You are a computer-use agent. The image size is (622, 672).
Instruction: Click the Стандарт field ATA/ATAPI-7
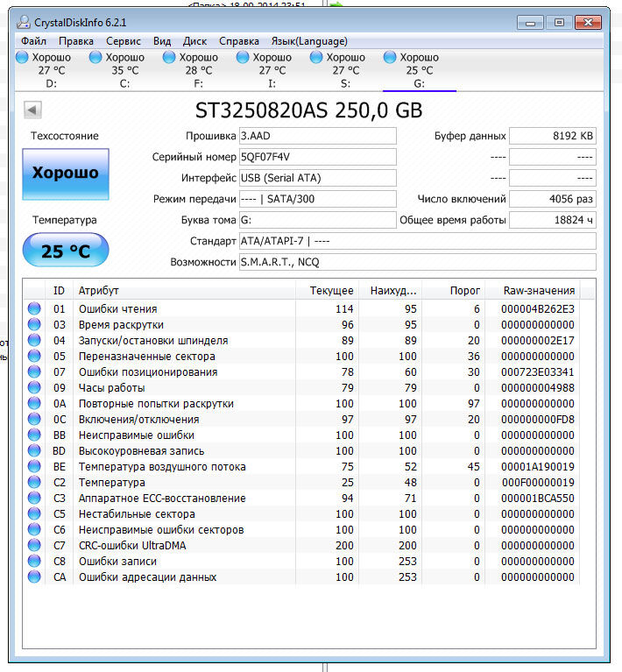(x=418, y=241)
